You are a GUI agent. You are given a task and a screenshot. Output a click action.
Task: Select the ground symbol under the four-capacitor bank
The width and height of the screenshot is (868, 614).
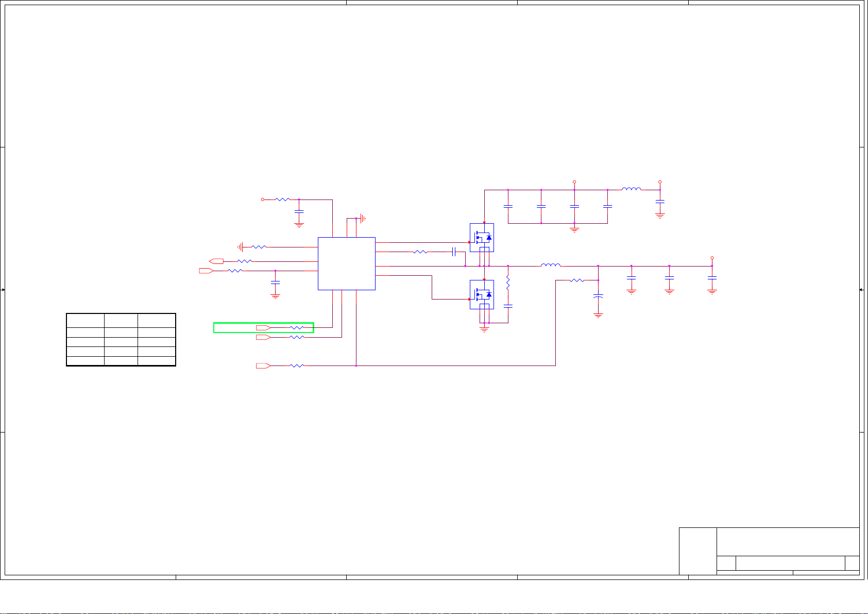pyautogui.click(x=574, y=230)
